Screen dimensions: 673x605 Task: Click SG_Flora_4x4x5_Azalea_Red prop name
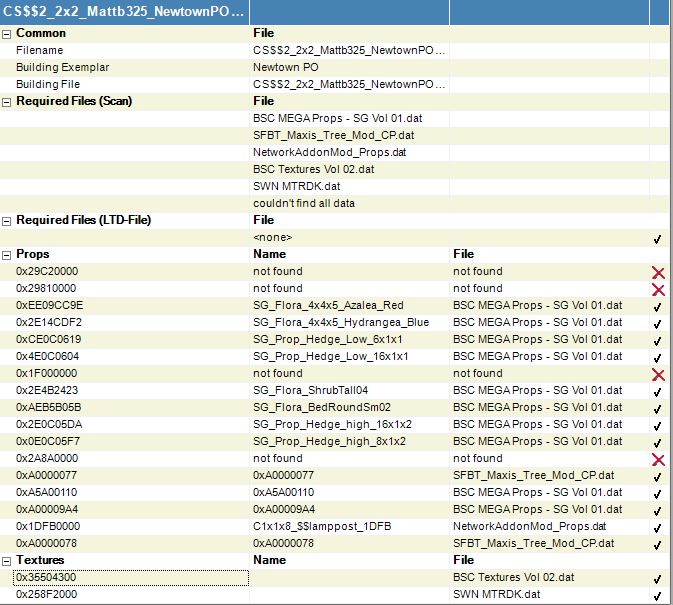pos(328,305)
